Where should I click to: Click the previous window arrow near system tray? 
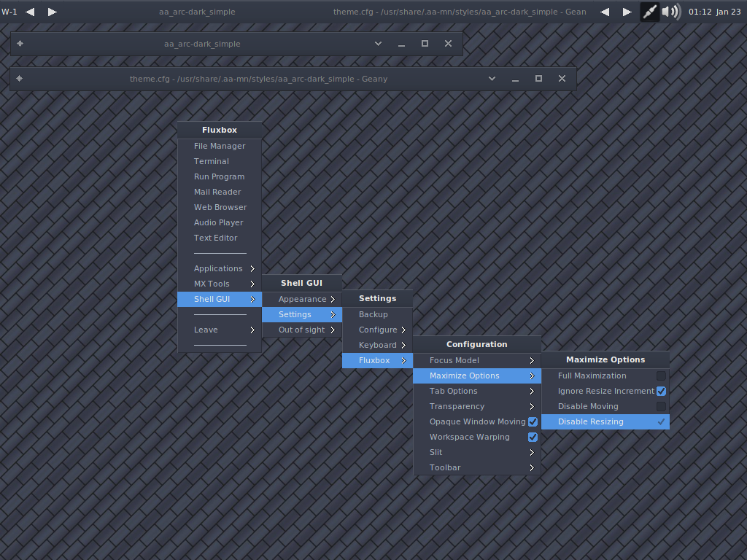tap(605, 12)
